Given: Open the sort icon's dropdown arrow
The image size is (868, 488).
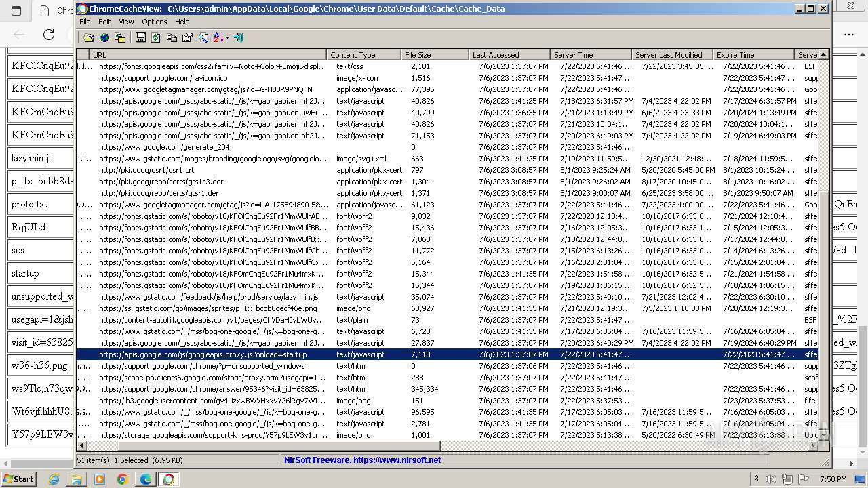Looking at the screenshot, I should (x=227, y=38).
